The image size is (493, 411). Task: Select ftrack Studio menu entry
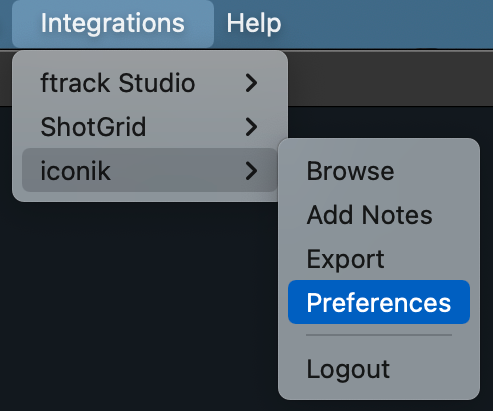pos(150,83)
